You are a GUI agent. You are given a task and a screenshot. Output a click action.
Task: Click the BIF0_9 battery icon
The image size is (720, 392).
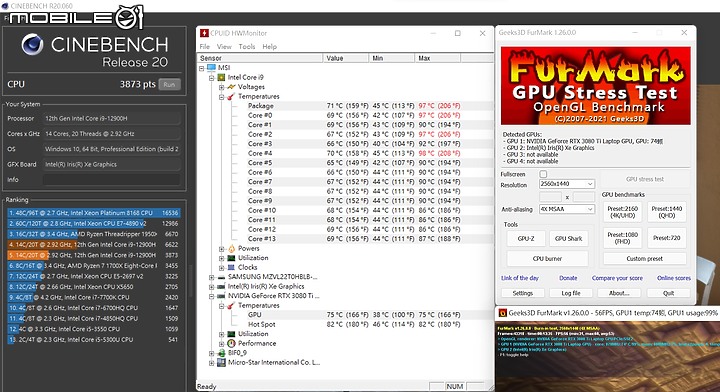(x=221, y=353)
